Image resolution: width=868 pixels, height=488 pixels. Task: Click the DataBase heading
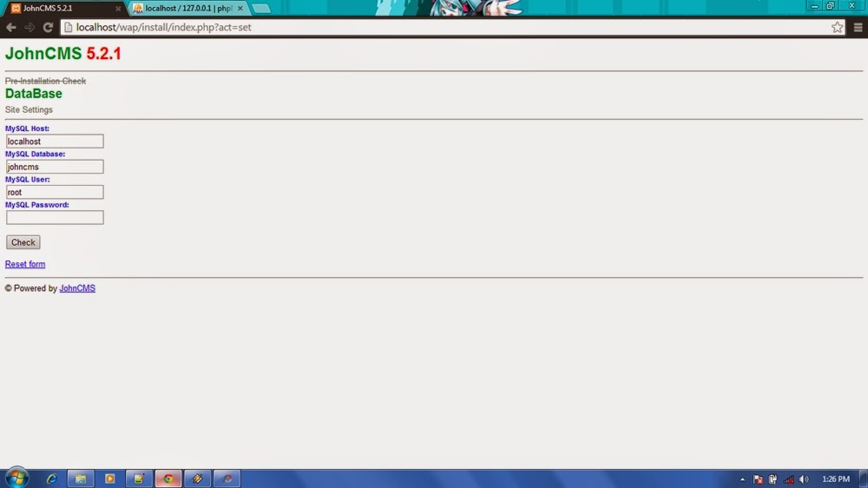coord(34,94)
